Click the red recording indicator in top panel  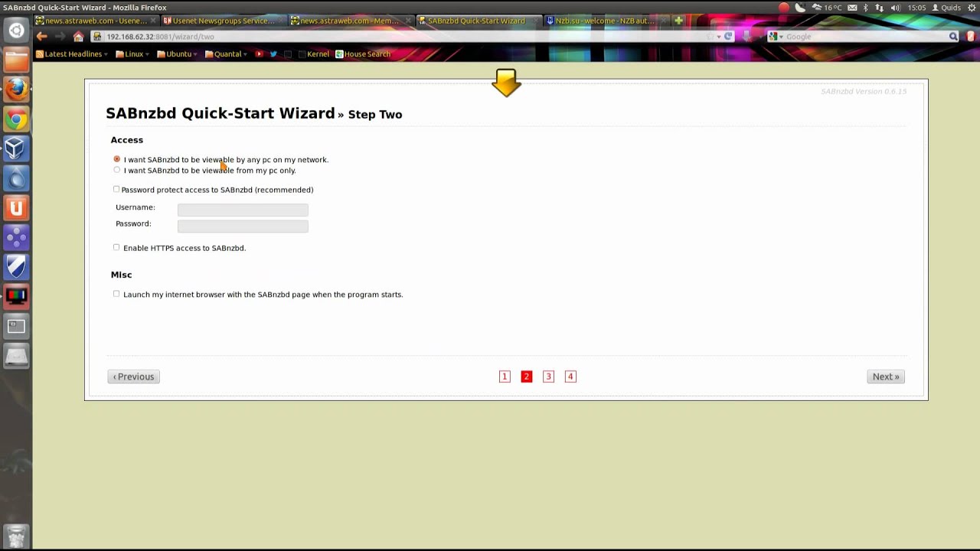[x=784, y=8]
